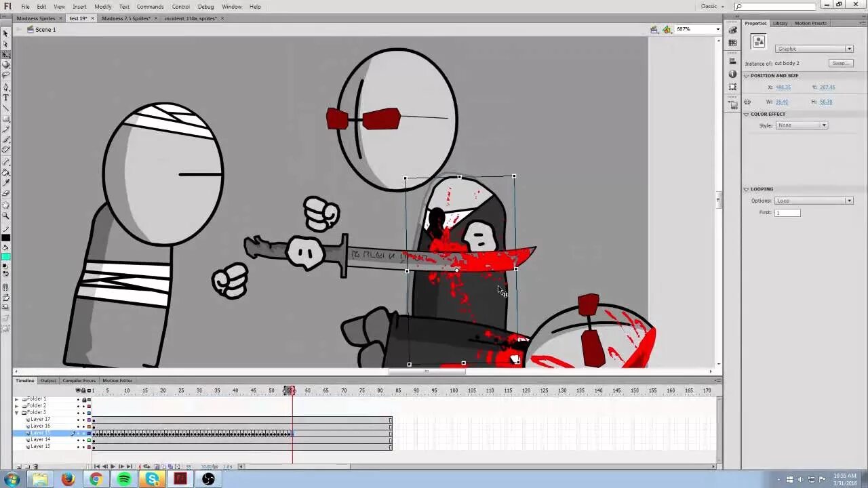Open the Transform panel icon in dock
Viewport: 868px width, 488px height.
[732, 87]
